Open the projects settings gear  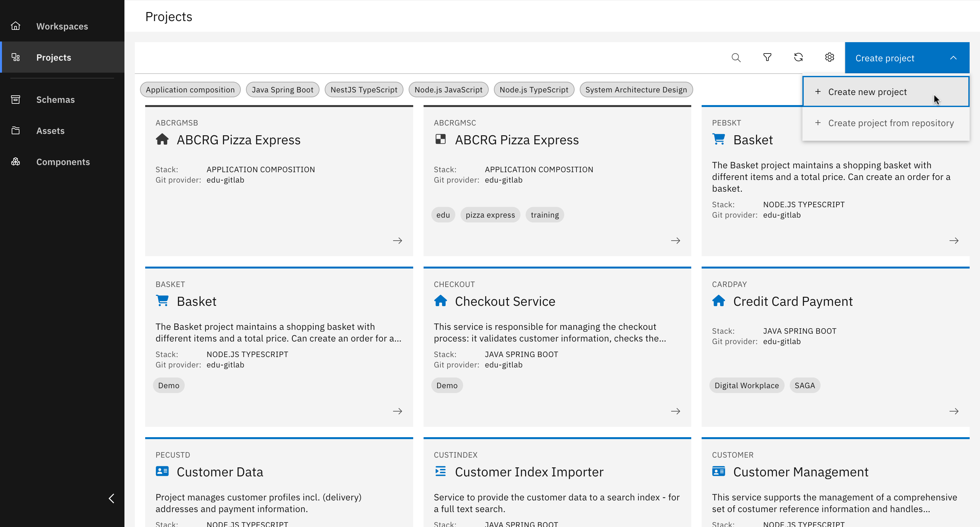point(829,57)
